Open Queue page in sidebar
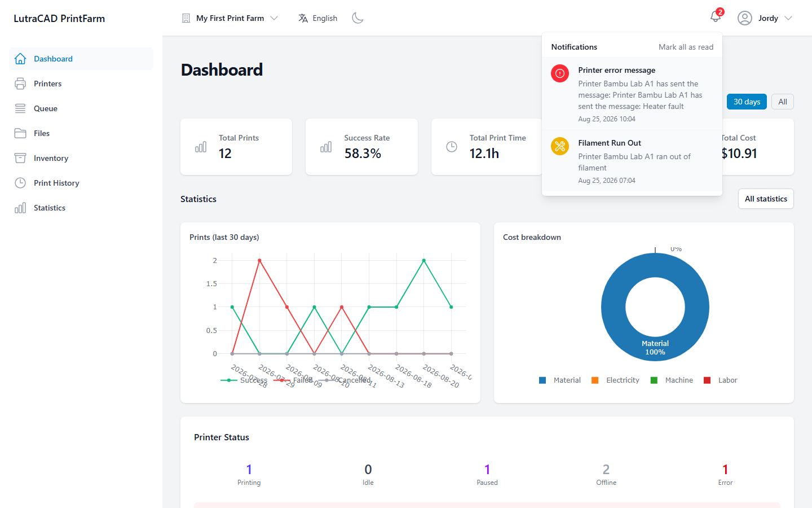 pyautogui.click(x=81, y=108)
